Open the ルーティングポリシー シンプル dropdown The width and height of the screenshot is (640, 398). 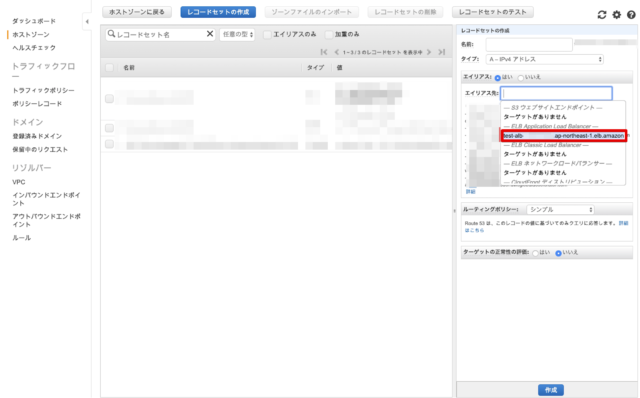pyautogui.click(x=560, y=209)
